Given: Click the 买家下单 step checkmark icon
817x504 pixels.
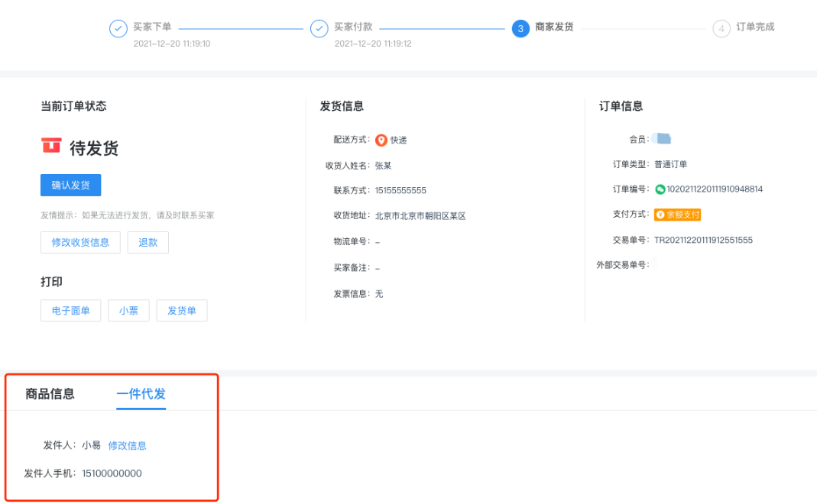Looking at the screenshot, I should [x=118, y=29].
